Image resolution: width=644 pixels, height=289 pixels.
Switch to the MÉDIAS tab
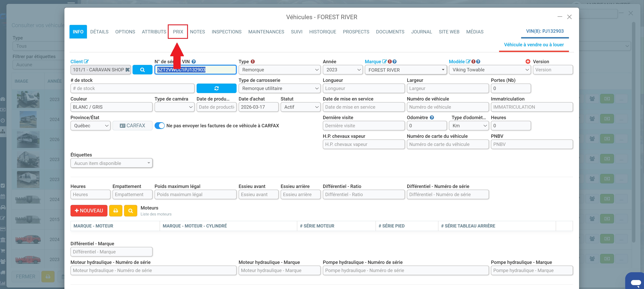coord(475,32)
